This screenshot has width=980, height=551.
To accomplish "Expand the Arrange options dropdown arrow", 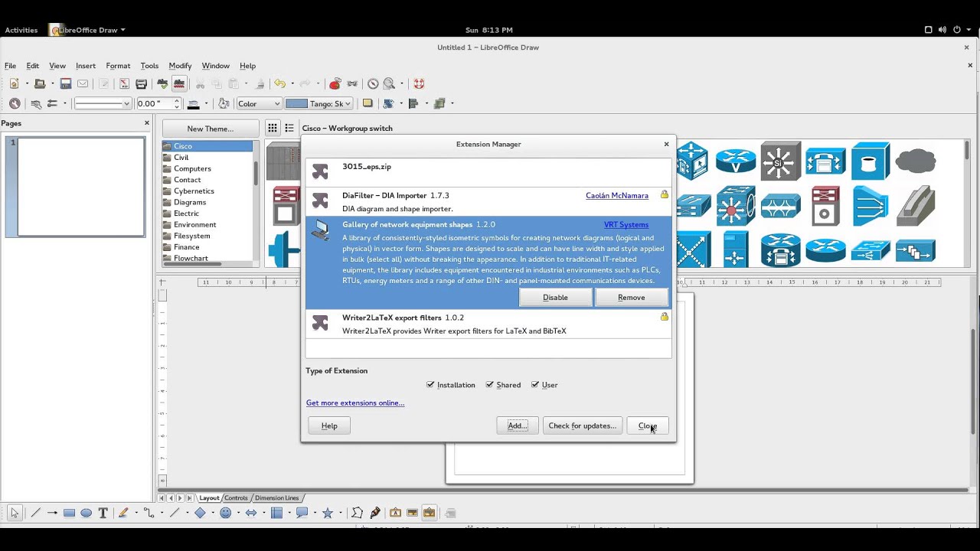I will pyautogui.click(x=453, y=103).
